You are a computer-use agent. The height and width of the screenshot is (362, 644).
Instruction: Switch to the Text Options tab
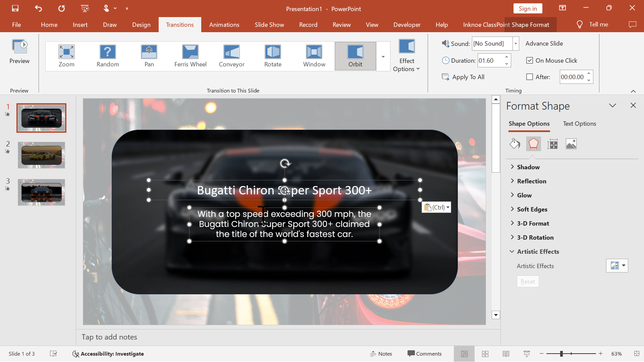pos(579,123)
